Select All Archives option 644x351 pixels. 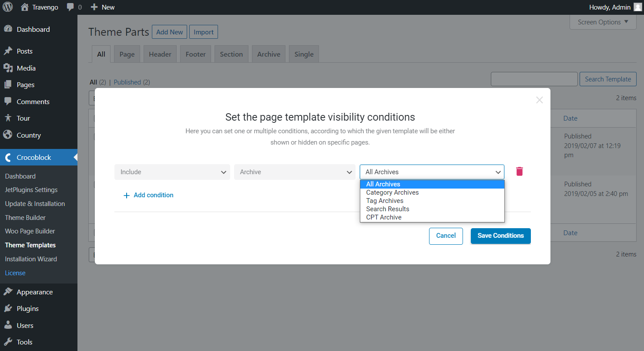pos(432,184)
